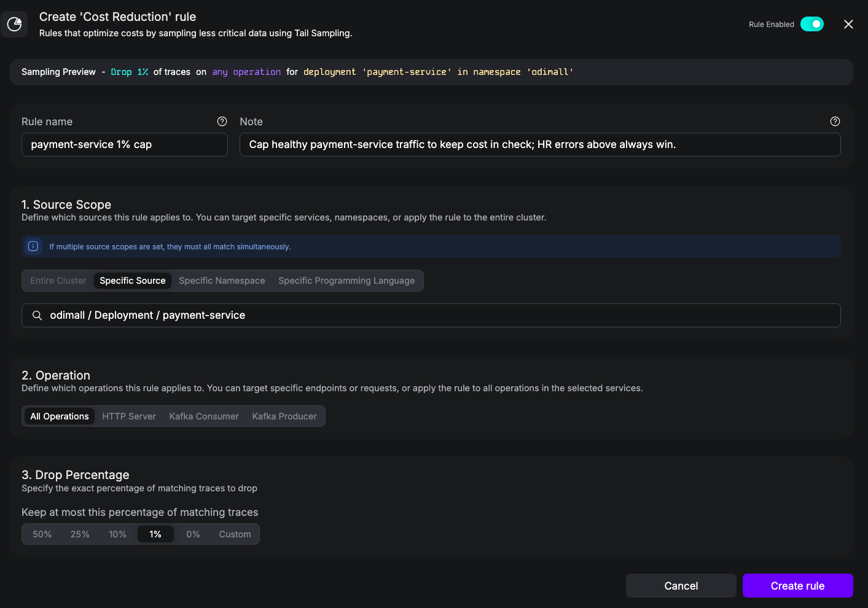This screenshot has width=868, height=608.
Task: Set keep percentage to 25%
Action: click(80, 534)
